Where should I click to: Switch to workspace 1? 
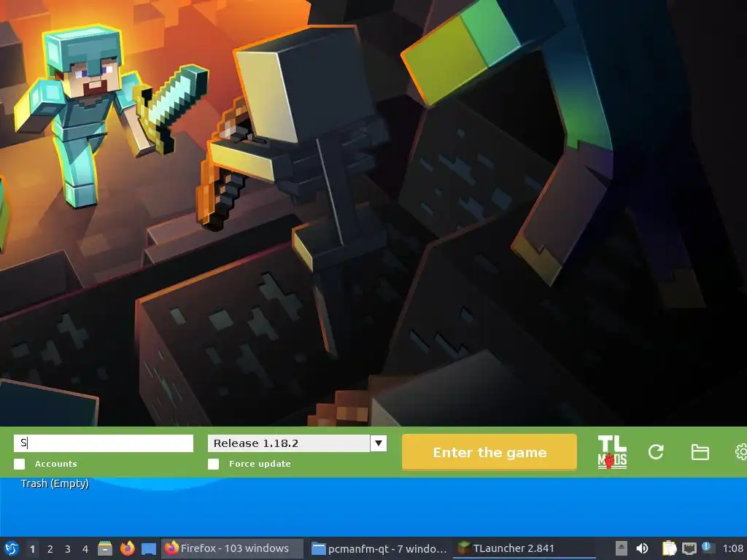[x=32, y=549]
